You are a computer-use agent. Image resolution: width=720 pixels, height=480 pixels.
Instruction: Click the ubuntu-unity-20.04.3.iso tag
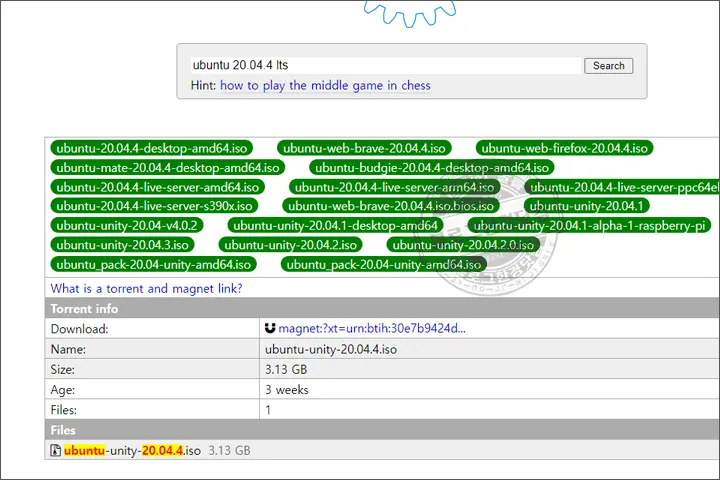(x=121, y=245)
